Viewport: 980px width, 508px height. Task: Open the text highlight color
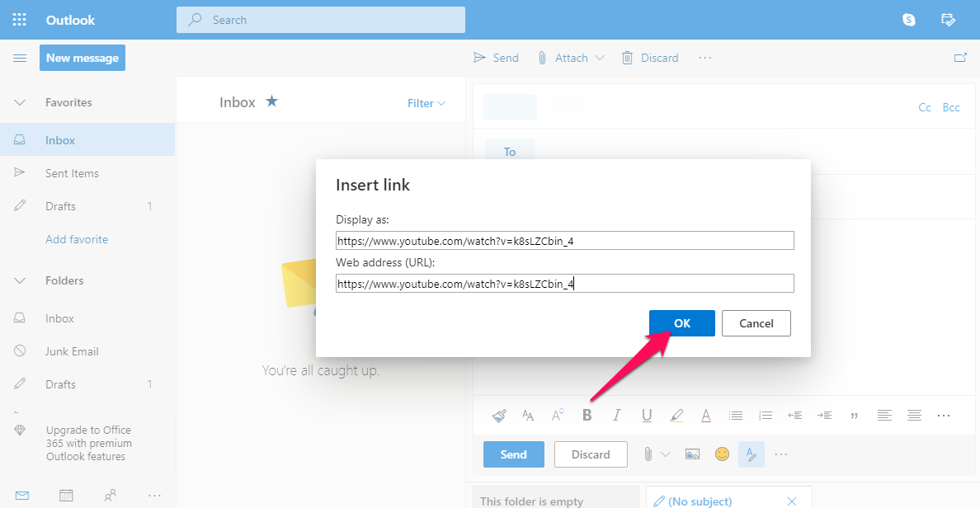676,416
